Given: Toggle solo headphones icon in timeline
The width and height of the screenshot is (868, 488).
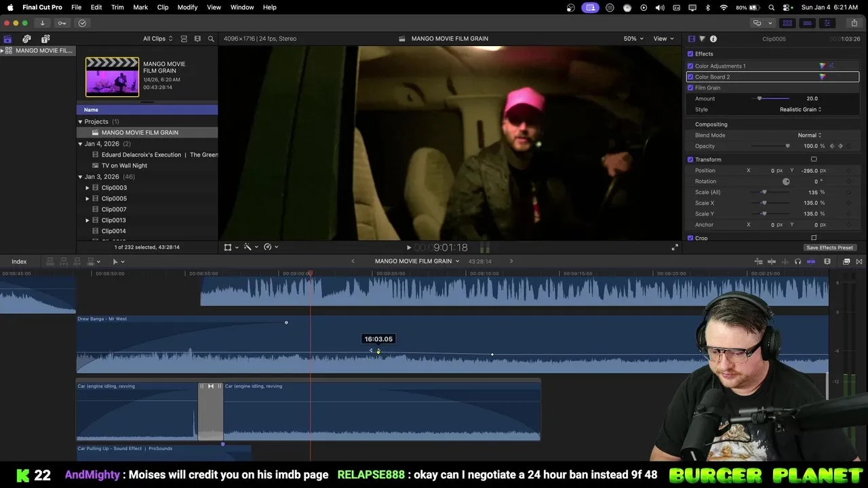Looking at the screenshot, I should pos(797,262).
